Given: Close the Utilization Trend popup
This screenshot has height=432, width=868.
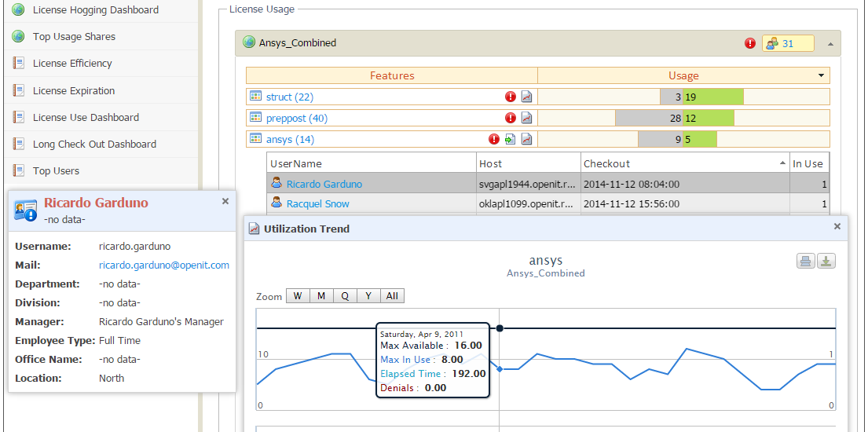Looking at the screenshot, I should [837, 226].
